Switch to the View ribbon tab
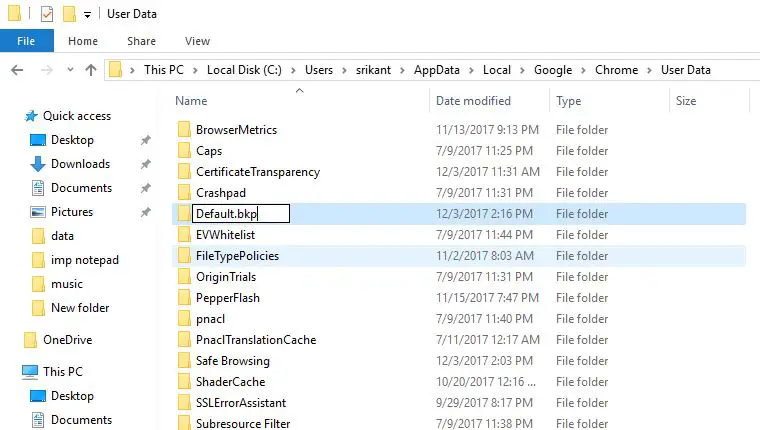Image resolution: width=760 pixels, height=430 pixels. (197, 41)
